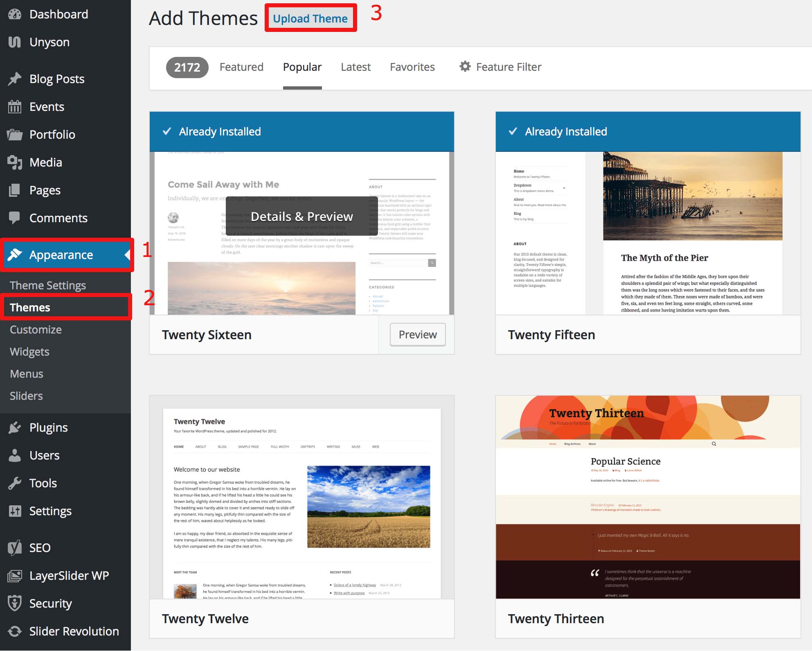
Task: Click Already Installed banner on Twenty Sixteen
Action: pos(302,131)
